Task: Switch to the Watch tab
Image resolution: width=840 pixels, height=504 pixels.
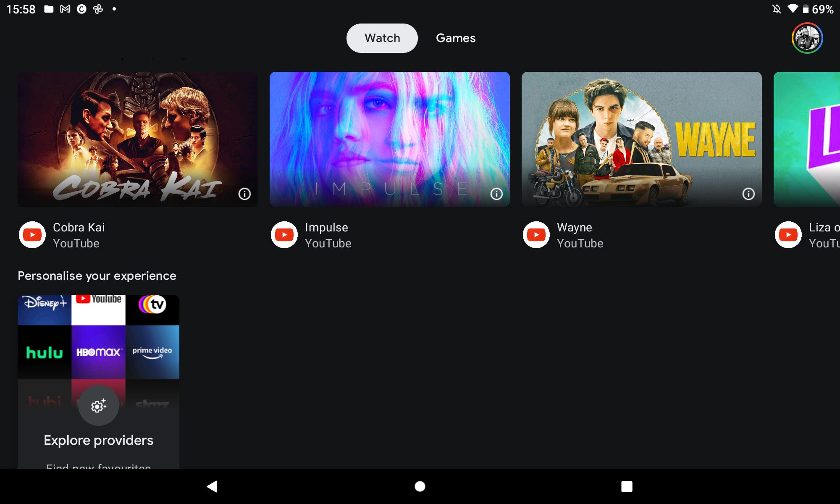Action: tap(382, 38)
